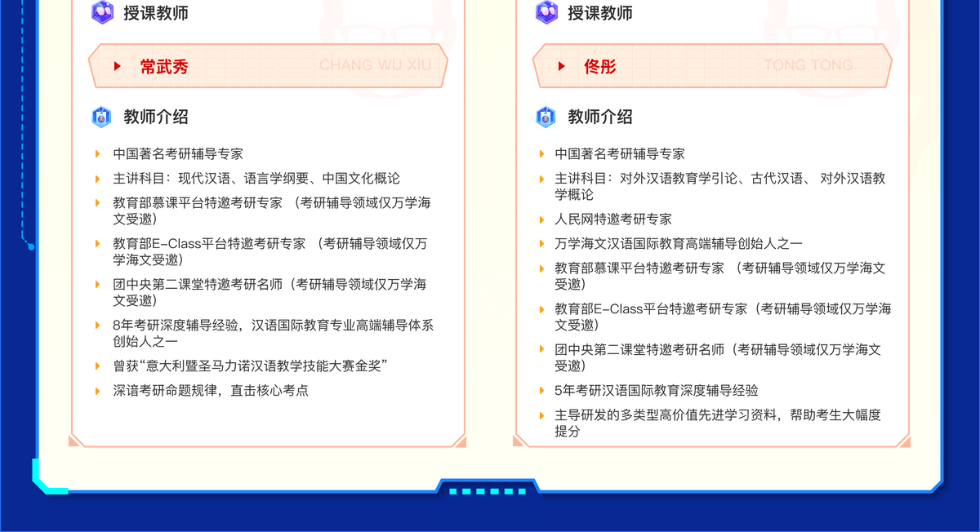This screenshot has height=532, width=980.
Task: Click the blue dot on the left dashed line
Action: coord(31,246)
